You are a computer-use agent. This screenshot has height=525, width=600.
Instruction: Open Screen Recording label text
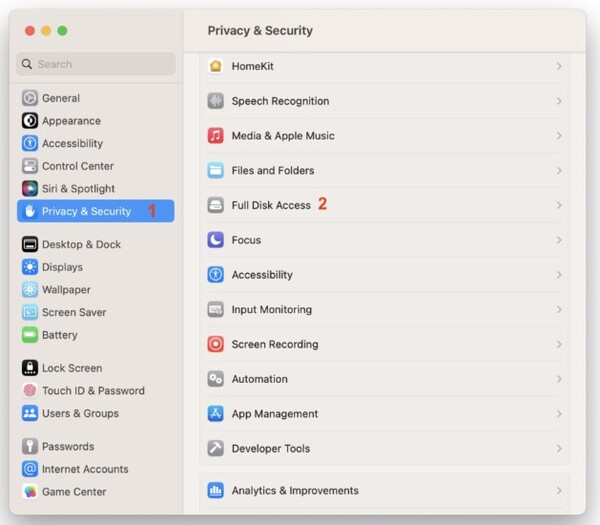pyautogui.click(x=275, y=344)
